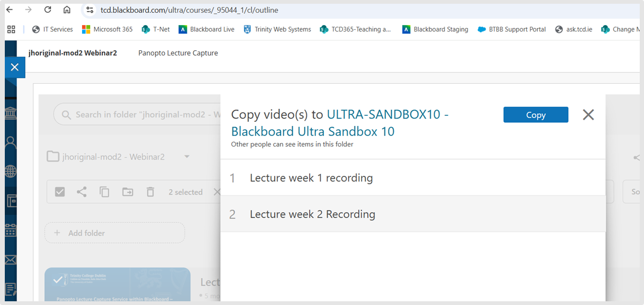This screenshot has width=644, height=305.
Task: Open the BTBB Support Portal bookmark
Action: coord(512,29)
